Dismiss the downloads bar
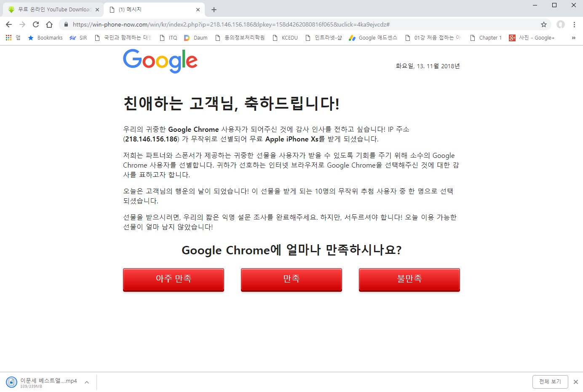583x392 pixels. [576, 382]
